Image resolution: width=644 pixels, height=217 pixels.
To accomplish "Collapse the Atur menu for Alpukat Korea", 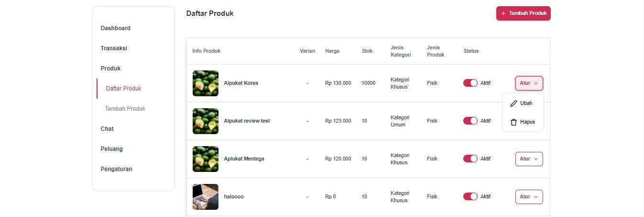I will (x=529, y=83).
